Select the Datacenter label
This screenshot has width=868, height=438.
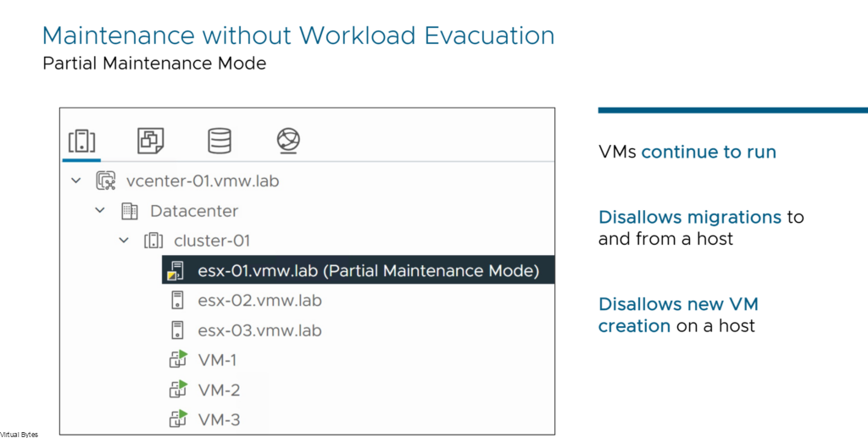[194, 211]
